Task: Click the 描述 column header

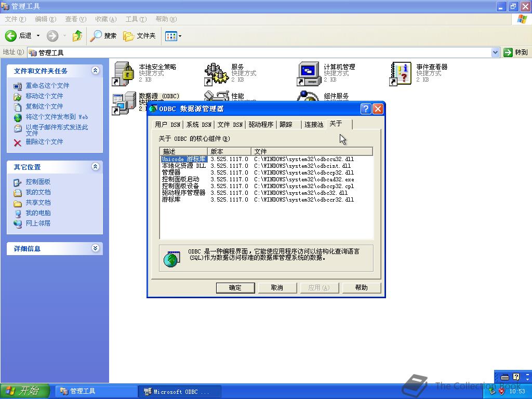Action: pyautogui.click(x=183, y=151)
